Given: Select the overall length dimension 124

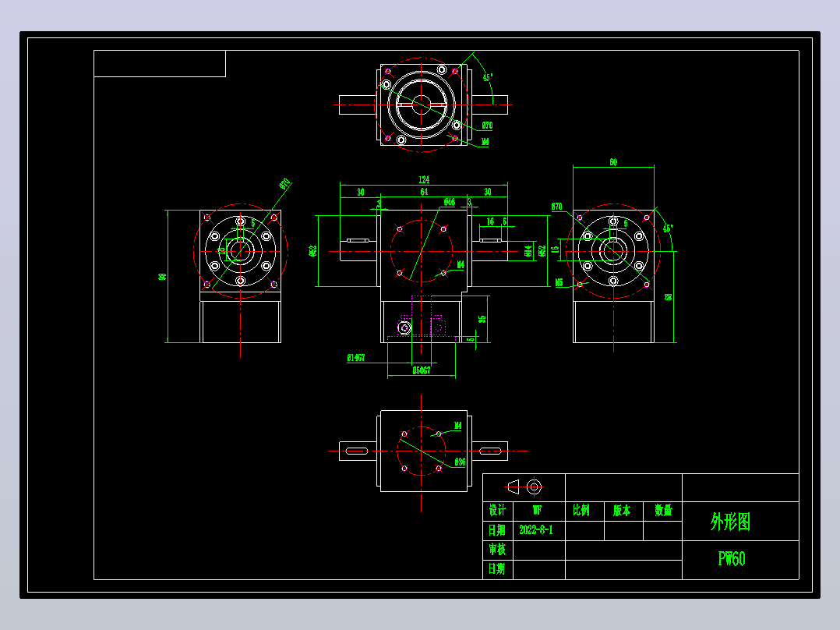Looking at the screenshot, I should pyautogui.click(x=424, y=179).
